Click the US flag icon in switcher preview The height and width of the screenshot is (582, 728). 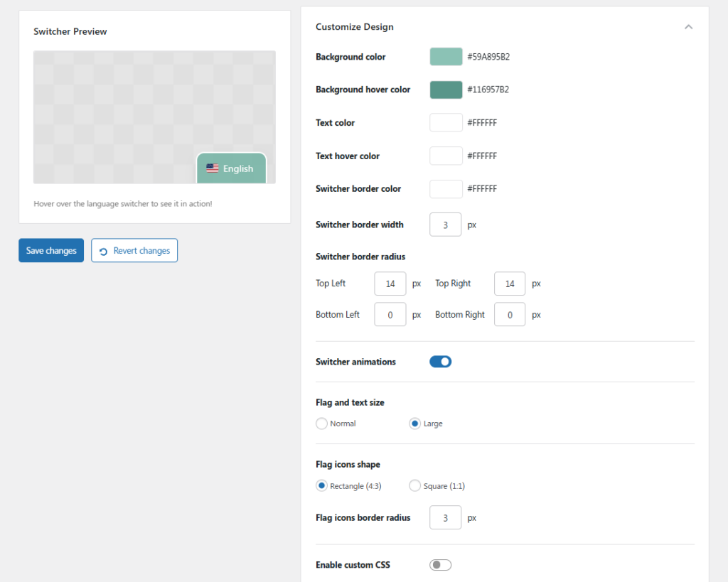[x=212, y=168]
